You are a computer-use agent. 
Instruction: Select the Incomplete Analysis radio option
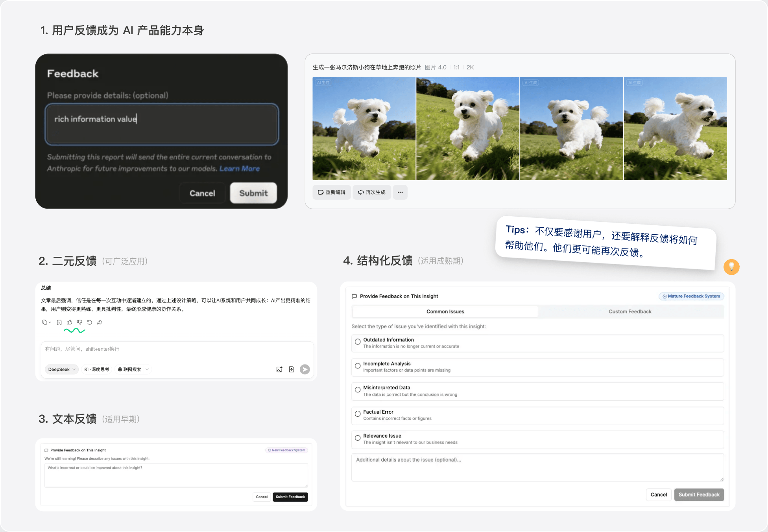click(358, 366)
